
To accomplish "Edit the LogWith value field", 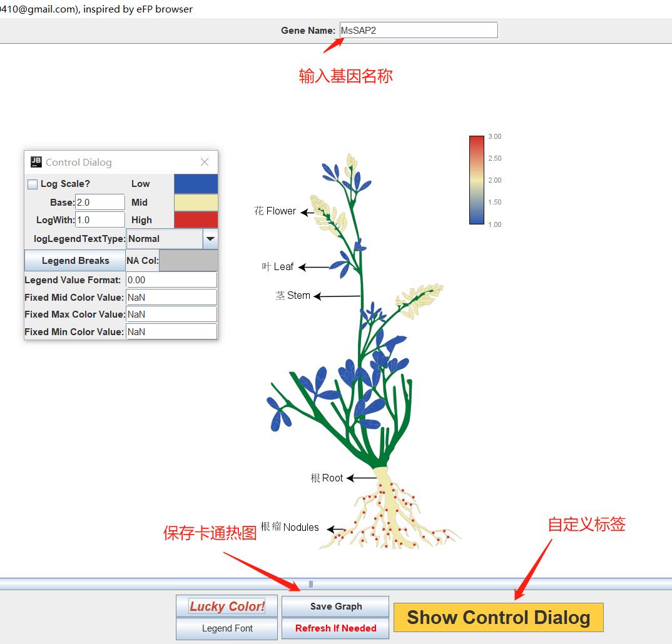I will (x=100, y=220).
